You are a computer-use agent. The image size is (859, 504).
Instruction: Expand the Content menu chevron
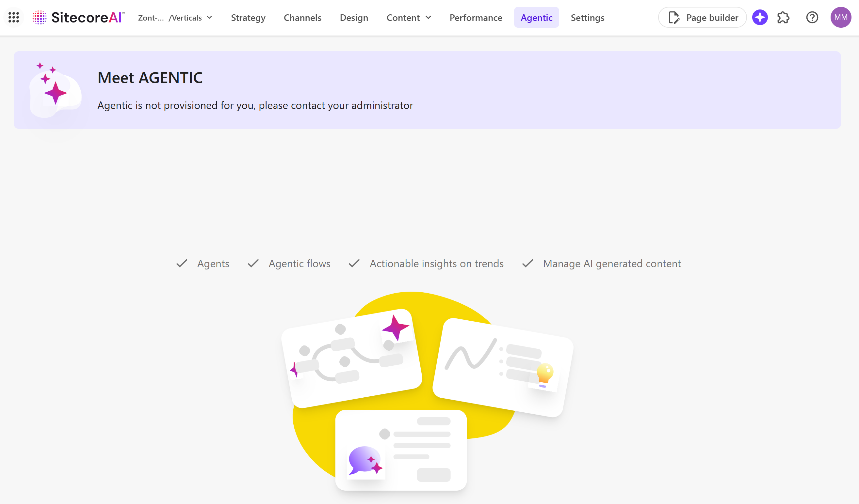coord(429,17)
